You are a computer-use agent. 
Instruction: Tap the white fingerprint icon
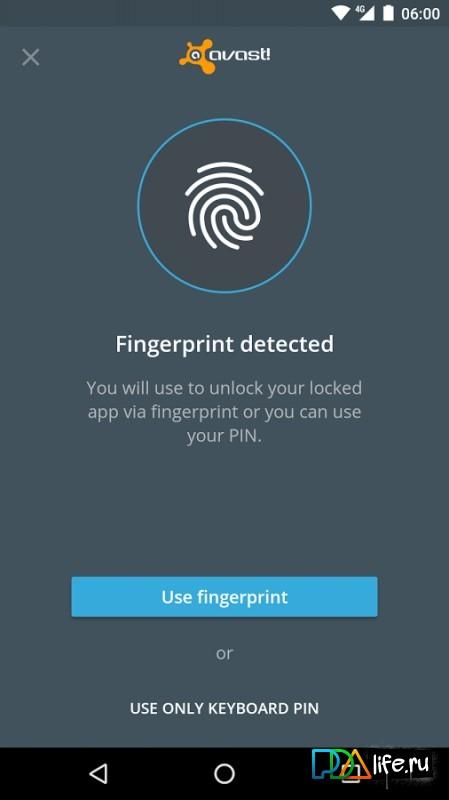click(x=224, y=206)
